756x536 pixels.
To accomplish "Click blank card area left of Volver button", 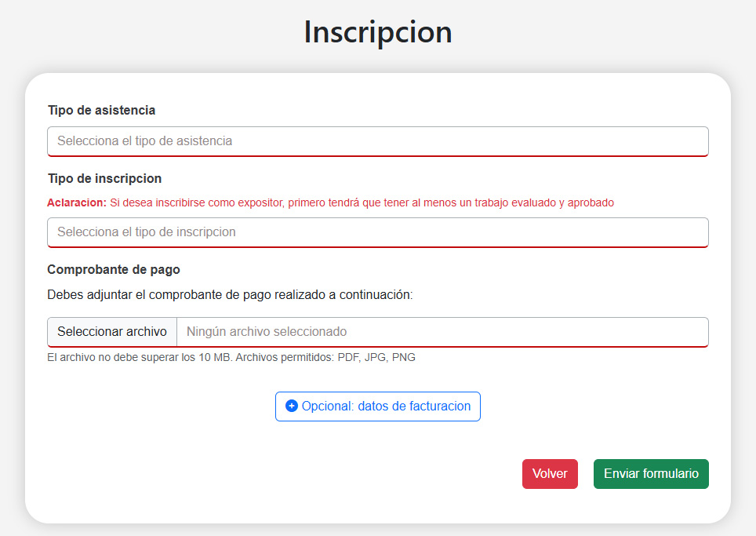I will 274,474.
